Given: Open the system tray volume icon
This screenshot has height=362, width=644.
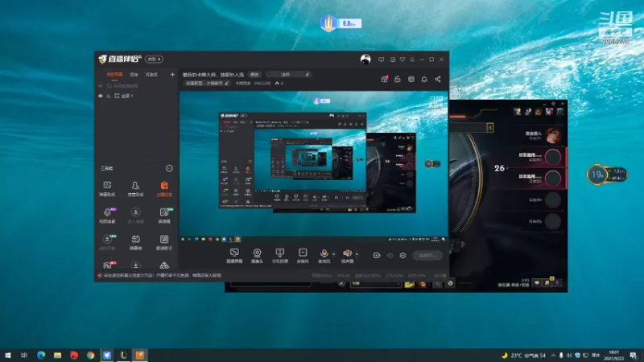Looking at the screenshot, I should (x=569, y=355).
